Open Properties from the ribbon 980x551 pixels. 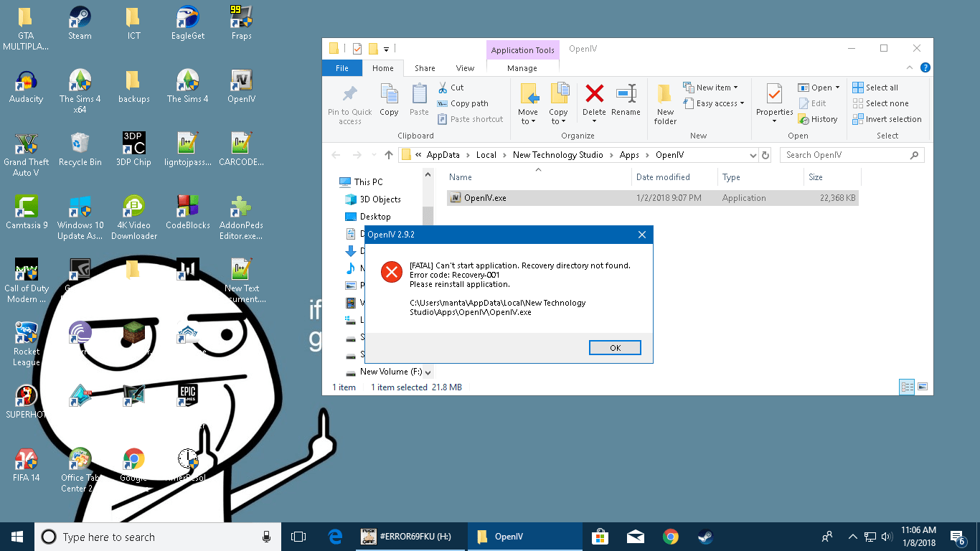[x=774, y=104]
